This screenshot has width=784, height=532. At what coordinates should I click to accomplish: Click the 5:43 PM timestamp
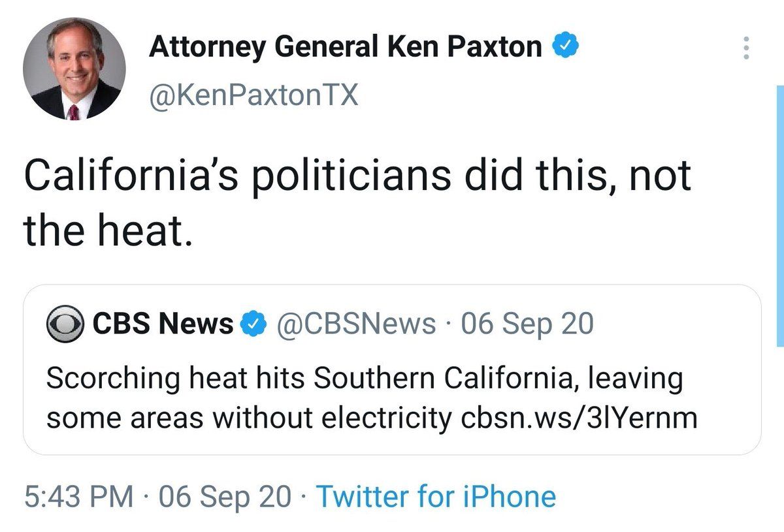tap(78, 497)
